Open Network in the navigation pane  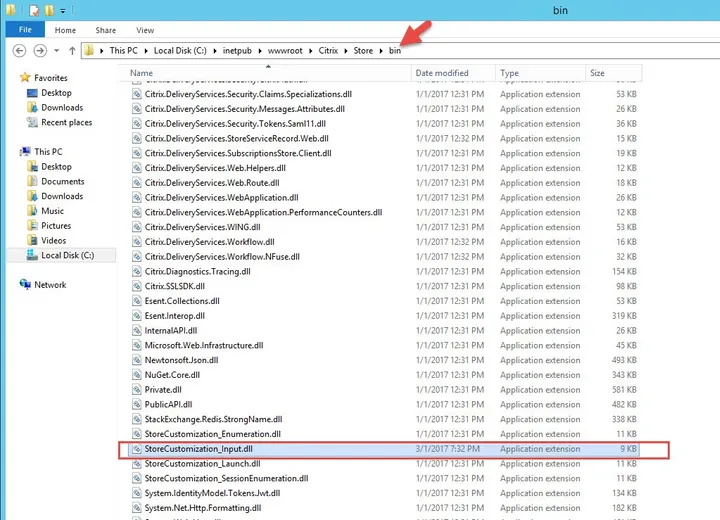(50, 285)
